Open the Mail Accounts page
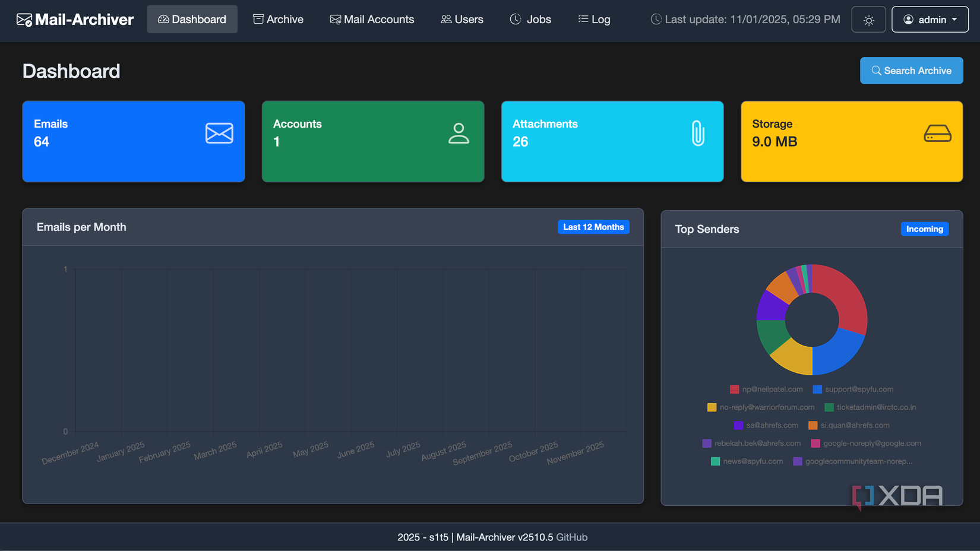 point(372,20)
